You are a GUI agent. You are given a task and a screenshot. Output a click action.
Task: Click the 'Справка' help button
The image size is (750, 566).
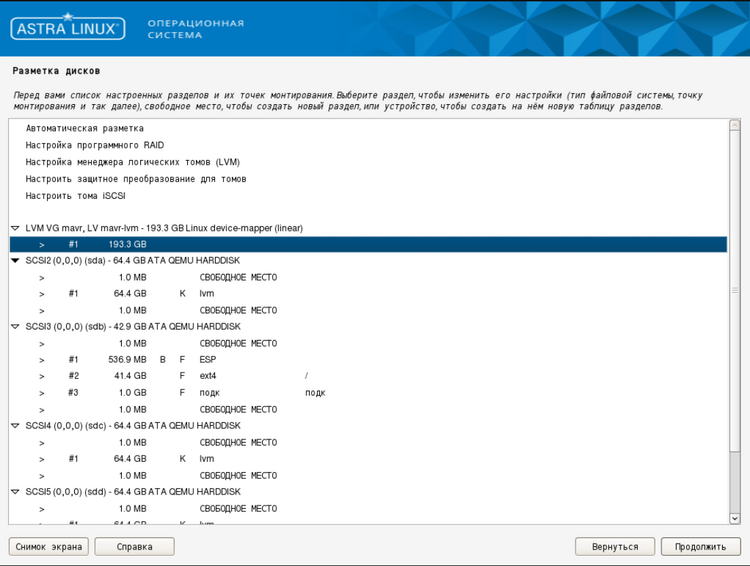point(134,547)
